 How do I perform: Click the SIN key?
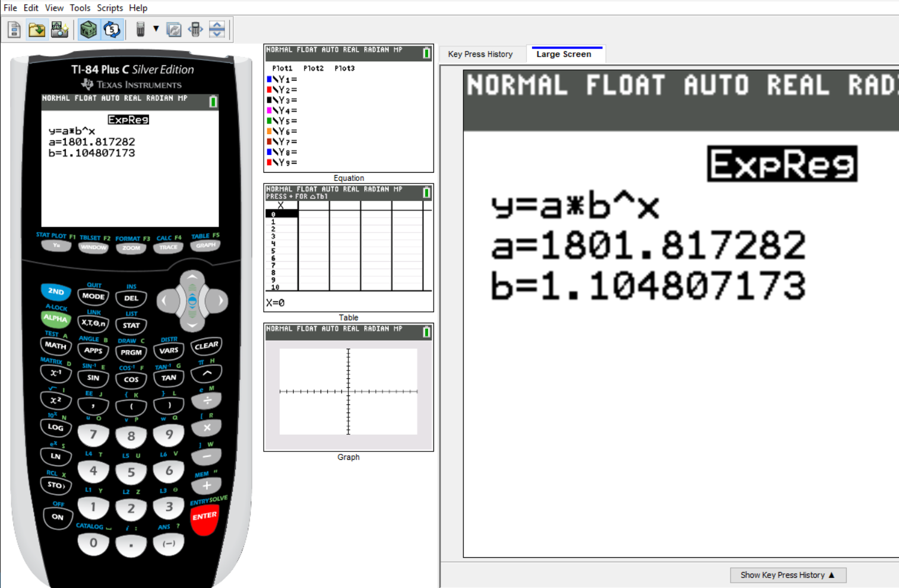[x=93, y=377]
